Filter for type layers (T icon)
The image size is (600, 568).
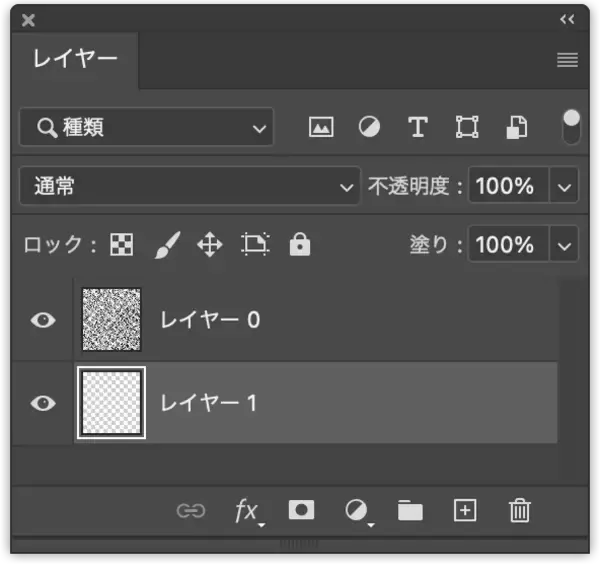[417, 127]
